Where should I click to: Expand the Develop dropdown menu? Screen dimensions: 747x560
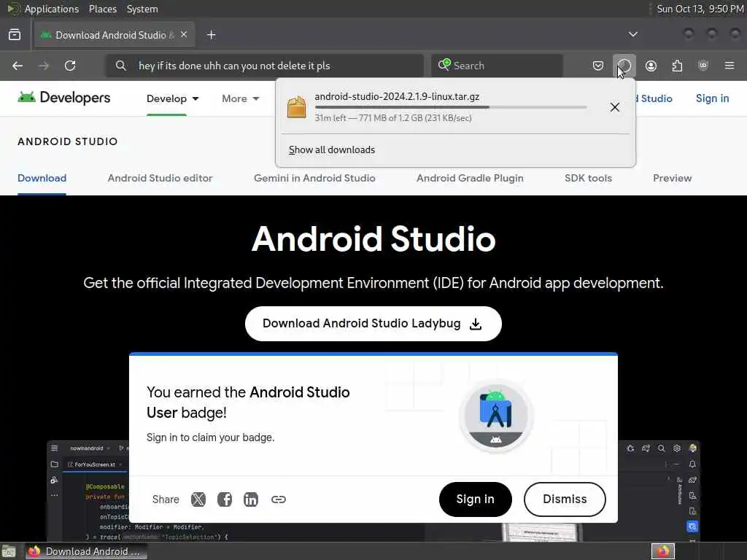click(172, 98)
